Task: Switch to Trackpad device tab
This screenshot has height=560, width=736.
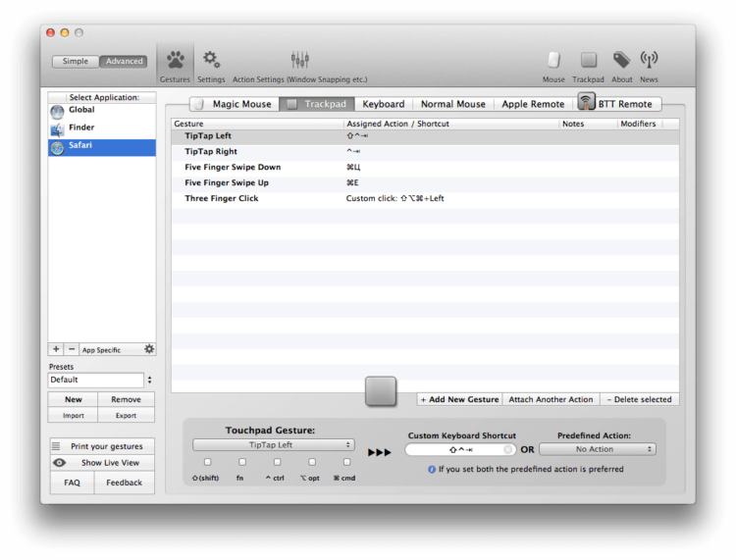Action: coord(317,104)
